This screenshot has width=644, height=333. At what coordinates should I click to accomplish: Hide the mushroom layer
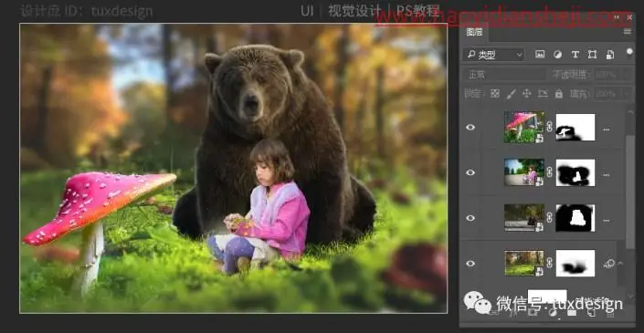pyautogui.click(x=470, y=127)
